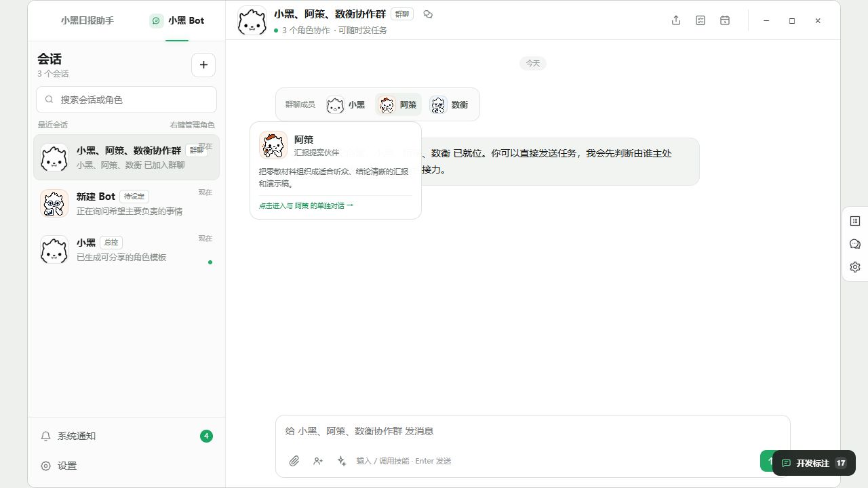Viewport: 868px width, 488px height.
Task: Open the skills sparkle icon in the input toolbar
Action: point(342,461)
